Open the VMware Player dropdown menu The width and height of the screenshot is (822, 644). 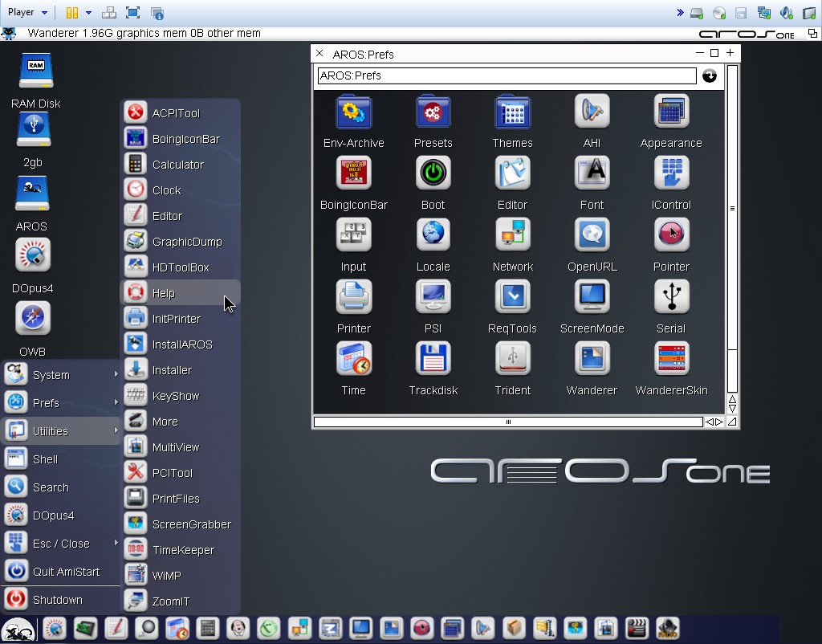pyautogui.click(x=27, y=12)
